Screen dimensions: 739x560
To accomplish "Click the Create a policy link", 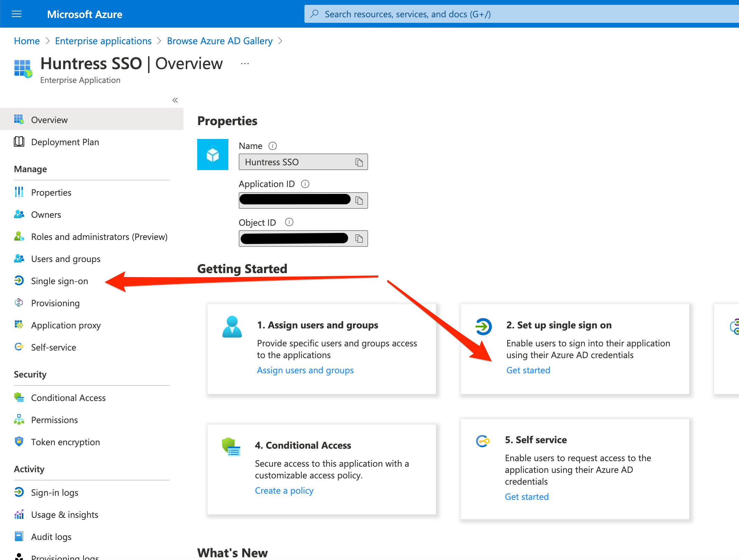I will [x=284, y=491].
